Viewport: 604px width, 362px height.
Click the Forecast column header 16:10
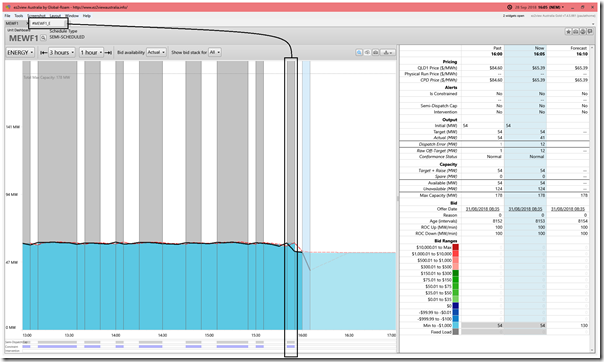(582, 54)
